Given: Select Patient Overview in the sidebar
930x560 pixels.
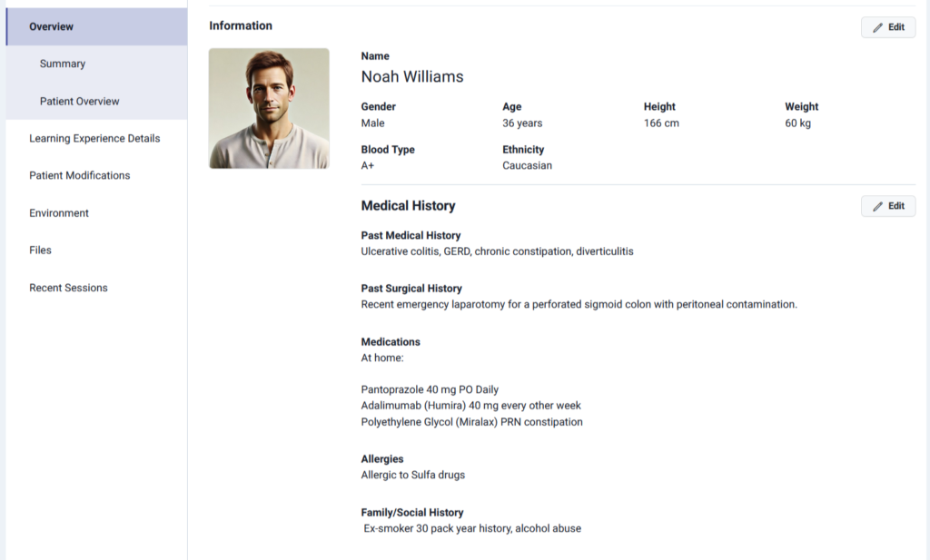Looking at the screenshot, I should click(80, 101).
